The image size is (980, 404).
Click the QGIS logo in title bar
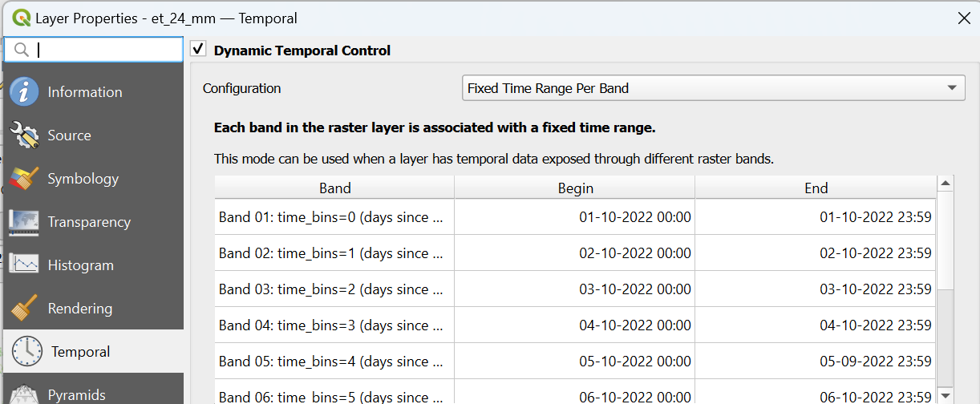(21, 18)
